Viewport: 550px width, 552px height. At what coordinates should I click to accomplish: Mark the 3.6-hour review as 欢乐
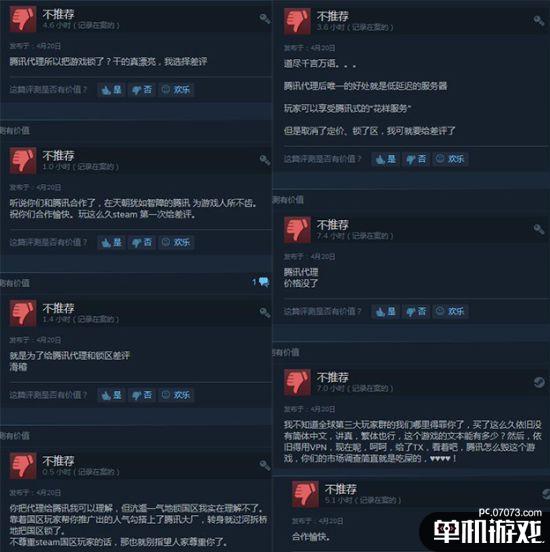(450, 159)
